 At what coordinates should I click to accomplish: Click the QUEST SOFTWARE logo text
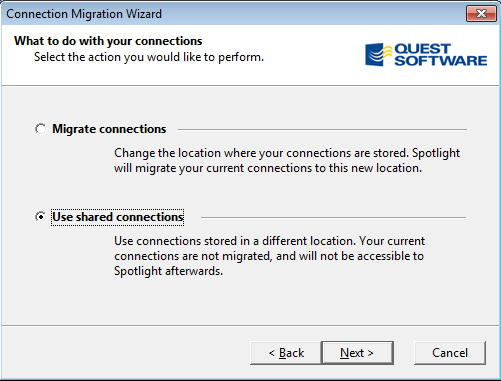pyautogui.click(x=440, y=54)
